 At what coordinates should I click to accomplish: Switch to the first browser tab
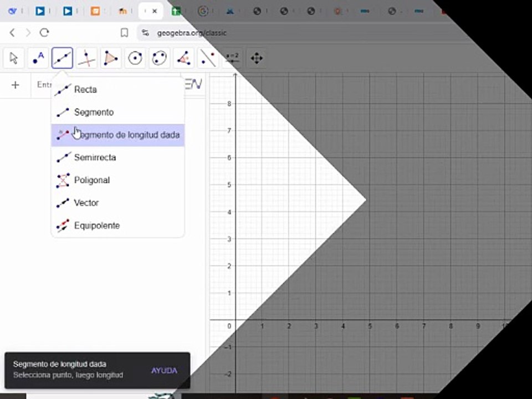click(12, 11)
